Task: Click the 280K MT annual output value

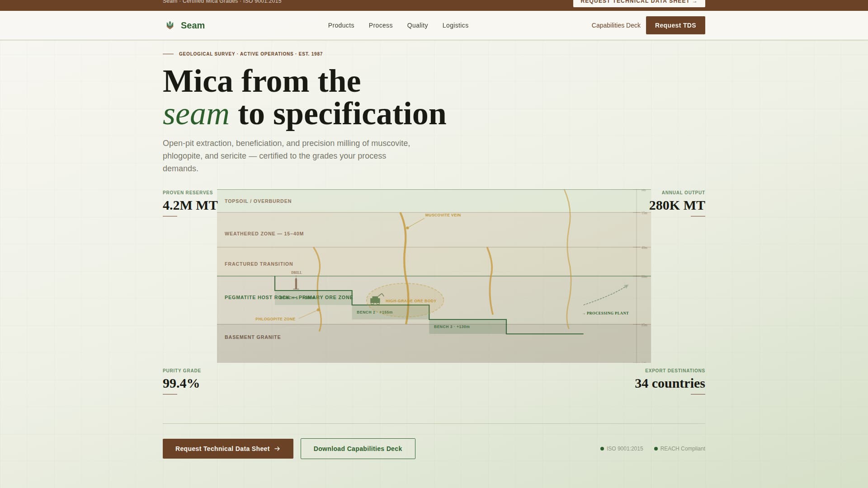Action: [x=677, y=205]
